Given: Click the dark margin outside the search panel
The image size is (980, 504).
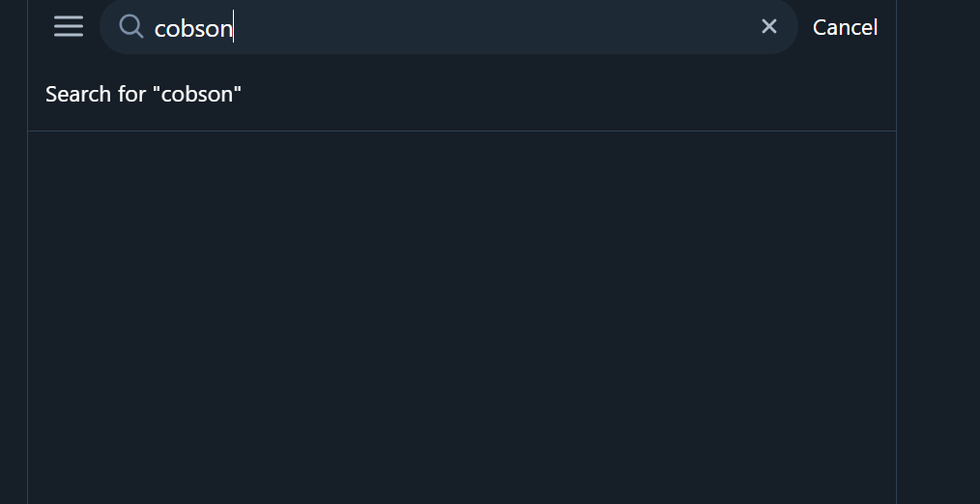Looking at the screenshot, I should pos(938,252).
